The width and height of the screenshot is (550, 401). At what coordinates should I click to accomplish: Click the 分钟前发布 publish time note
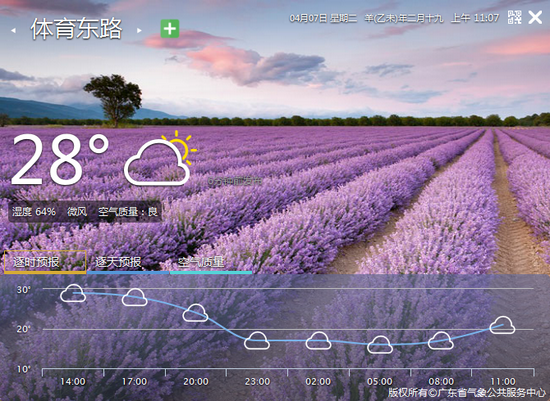[235, 181]
